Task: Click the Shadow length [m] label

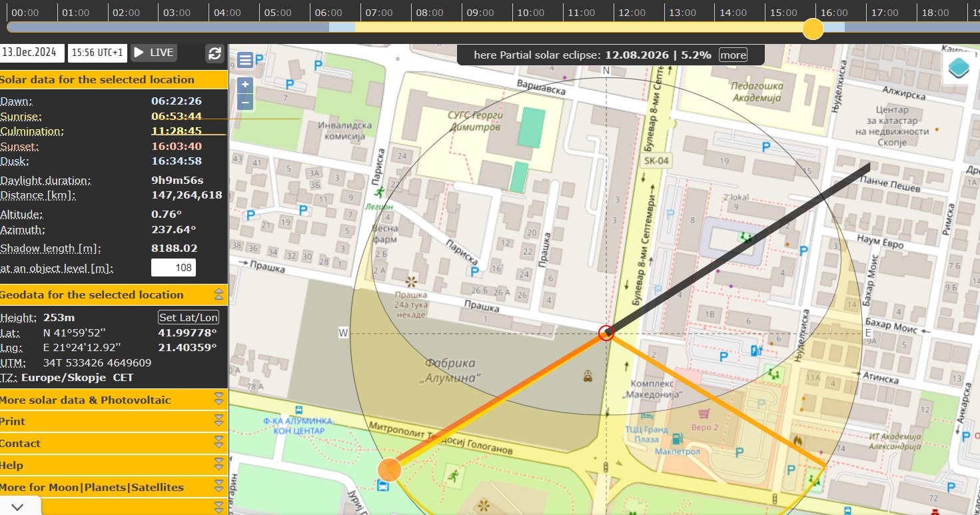Action: [x=51, y=249]
